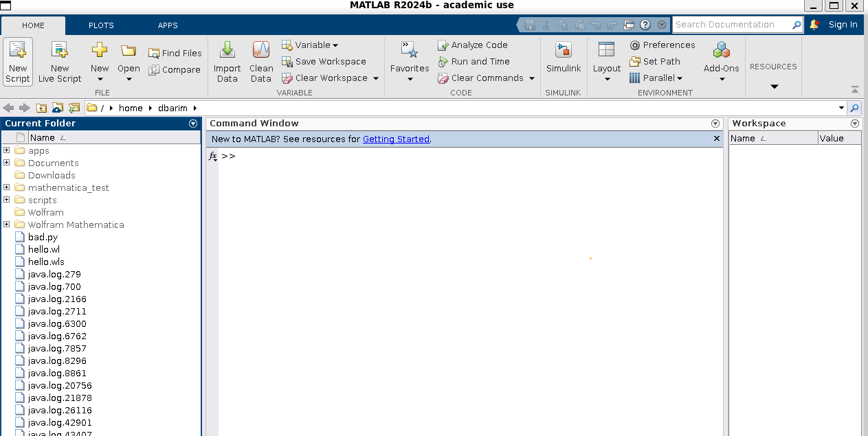Select the bad.py file

click(43, 237)
